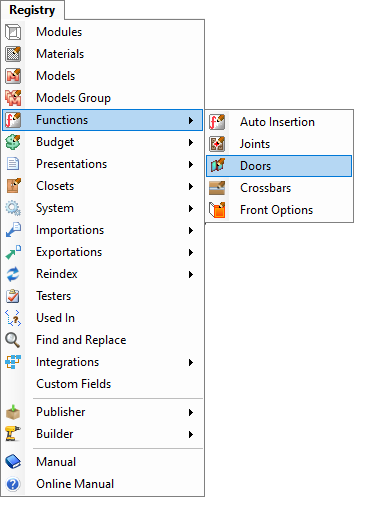Click the Joints icon in submenu
Viewport: 378px width, 524px height.
coord(217,144)
